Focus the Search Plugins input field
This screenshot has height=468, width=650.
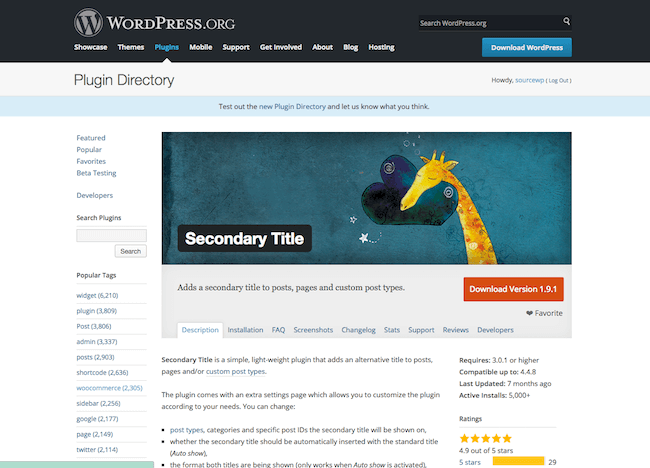112,235
